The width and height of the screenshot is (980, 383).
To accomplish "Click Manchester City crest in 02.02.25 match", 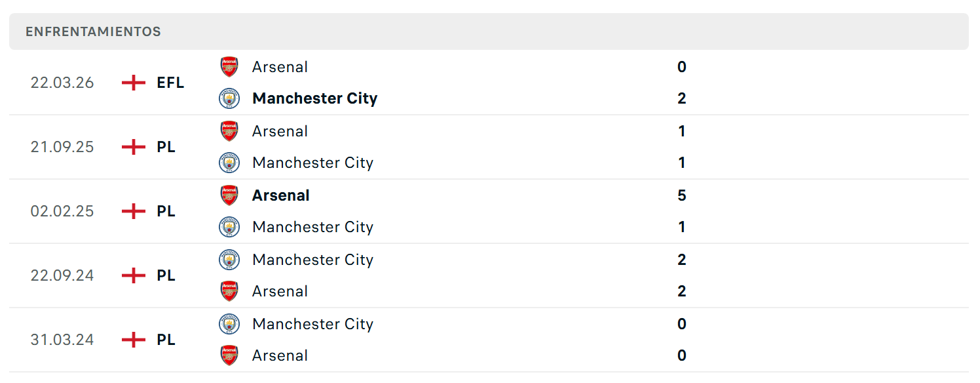I will (x=229, y=227).
